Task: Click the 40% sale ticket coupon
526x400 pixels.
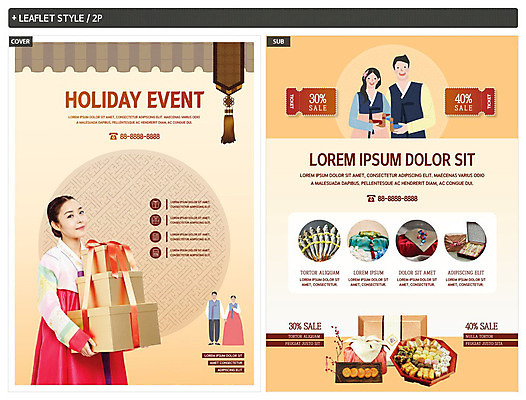Action: pos(470,102)
